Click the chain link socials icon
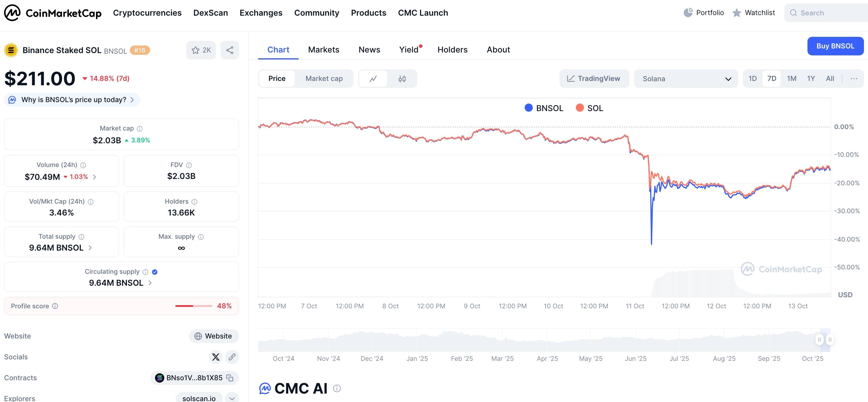Viewport: 868px width, 402px height. coord(232,357)
